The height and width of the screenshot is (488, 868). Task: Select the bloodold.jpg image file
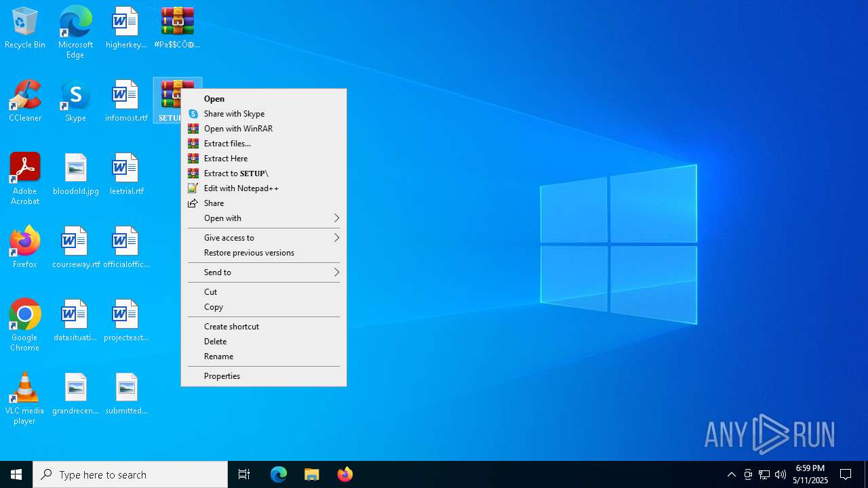(76, 175)
